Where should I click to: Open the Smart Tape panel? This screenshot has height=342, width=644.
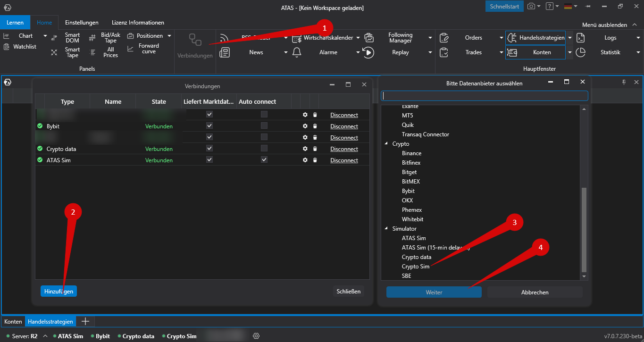pyautogui.click(x=72, y=52)
